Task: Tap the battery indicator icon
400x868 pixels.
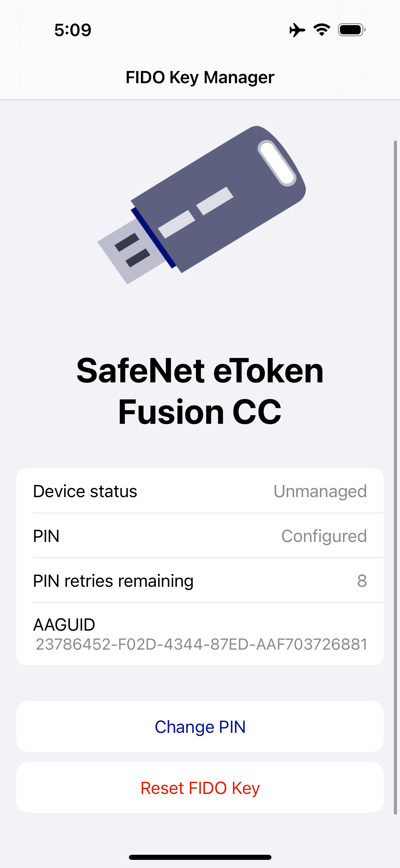Action: pos(351,30)
